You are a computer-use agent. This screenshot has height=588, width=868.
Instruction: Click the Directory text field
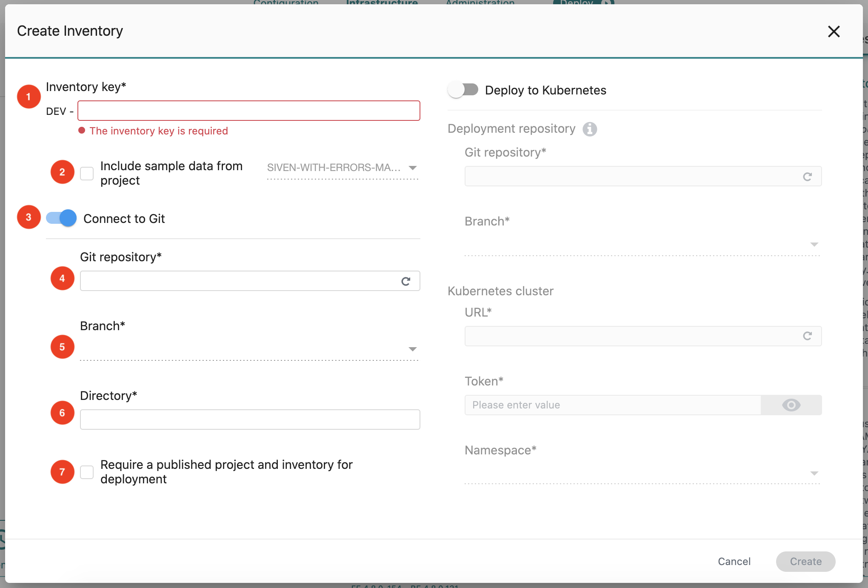coord(250,420)
